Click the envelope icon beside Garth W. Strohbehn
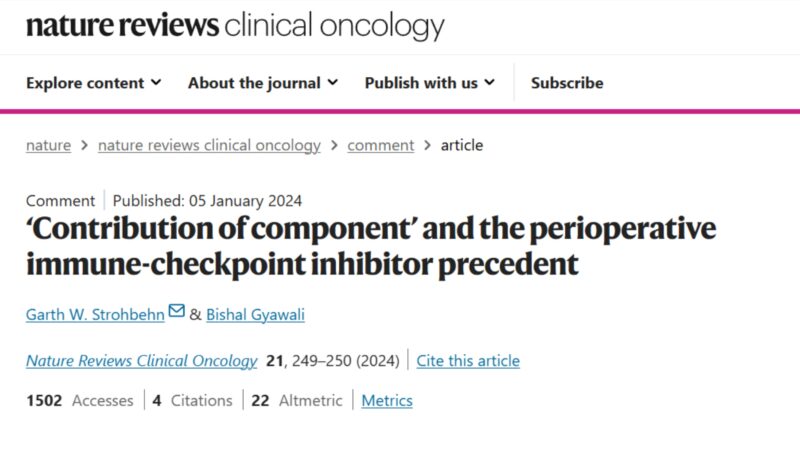The image size is (800, 450). click(176, 312)
